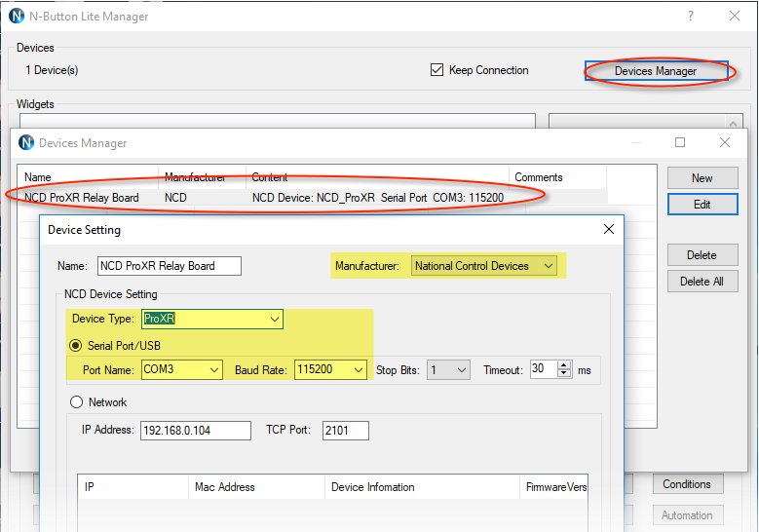Image resolution: width=759 pixels, height=532 pixels.
Task: Close the Devices Manager window
Action: (725, 142)
